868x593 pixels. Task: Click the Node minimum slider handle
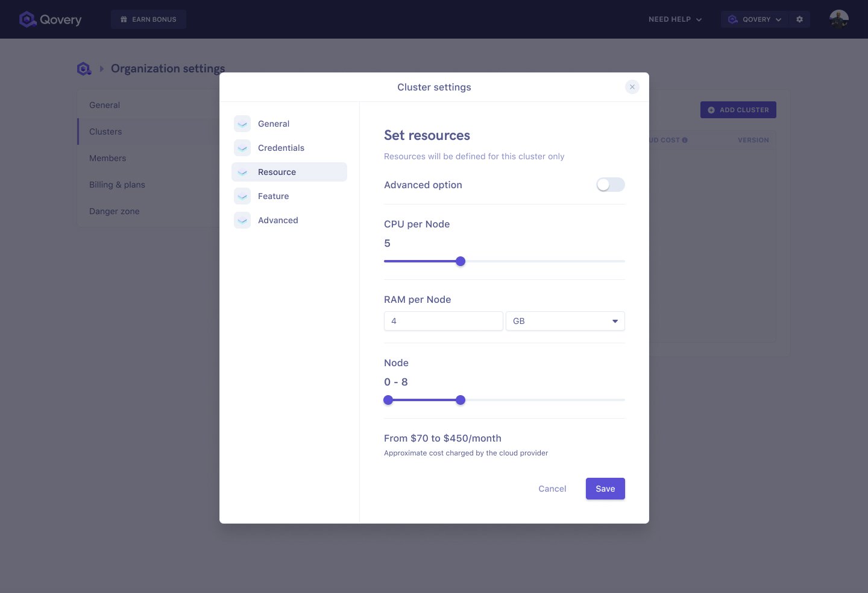[x=388, y=400]
